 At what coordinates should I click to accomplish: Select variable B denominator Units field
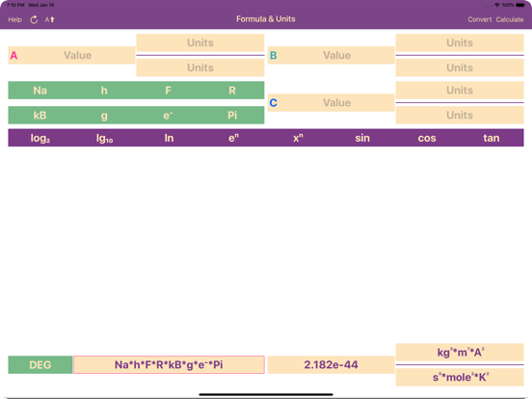point(460,67)
